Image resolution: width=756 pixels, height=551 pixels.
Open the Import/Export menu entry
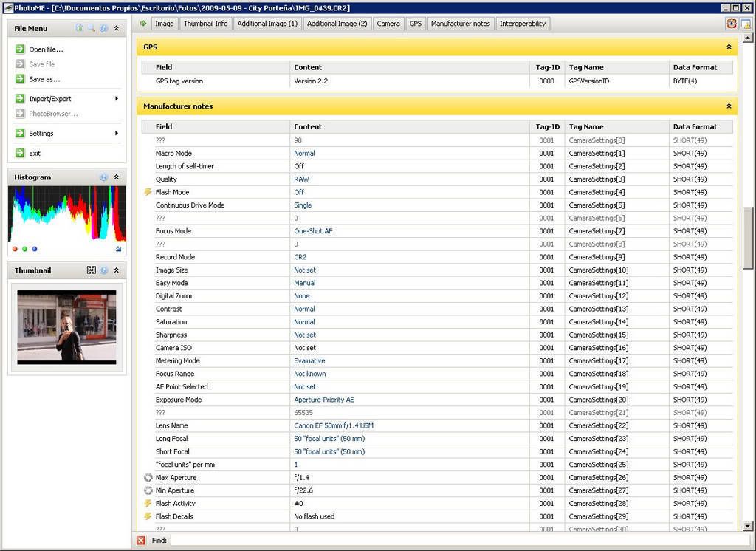(49, 98)
